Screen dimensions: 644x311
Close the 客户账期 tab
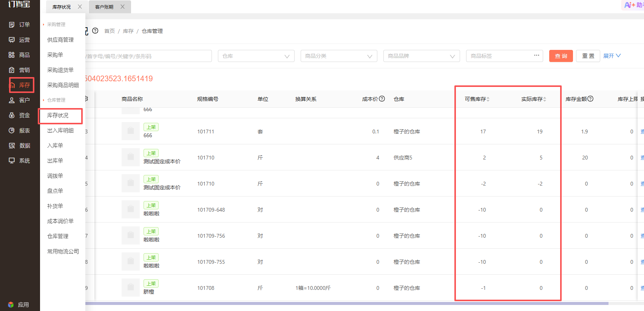(122, 7)
